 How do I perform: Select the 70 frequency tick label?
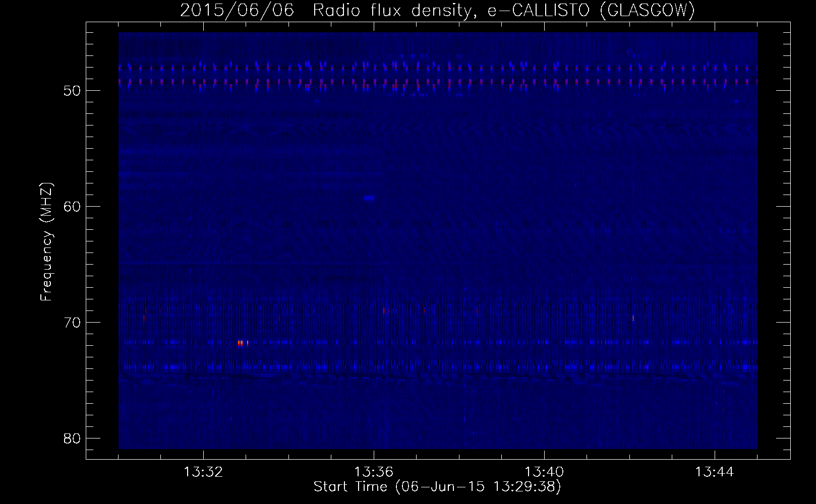point(72,323)
